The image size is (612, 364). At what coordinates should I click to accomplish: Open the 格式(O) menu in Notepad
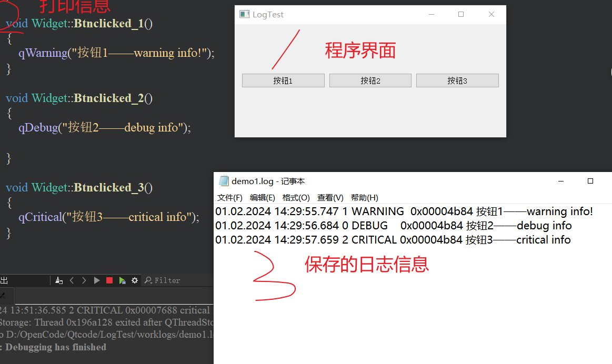[296, 197]
